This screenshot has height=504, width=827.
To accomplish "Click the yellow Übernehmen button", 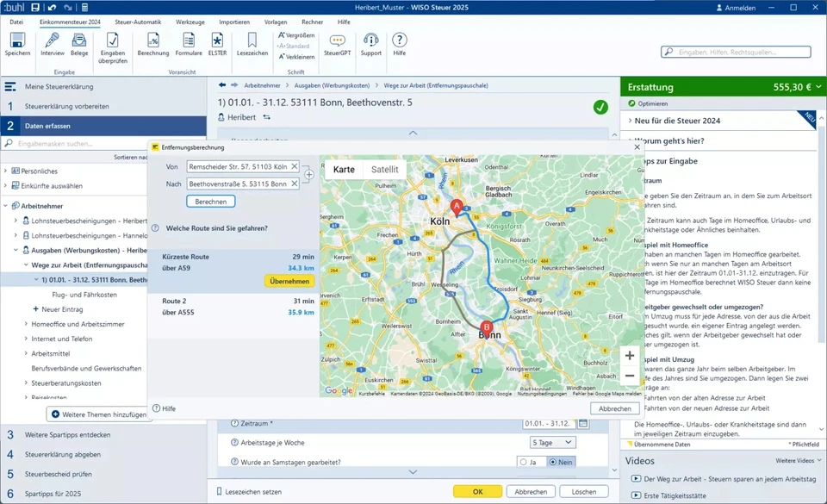I will (289, 281).
